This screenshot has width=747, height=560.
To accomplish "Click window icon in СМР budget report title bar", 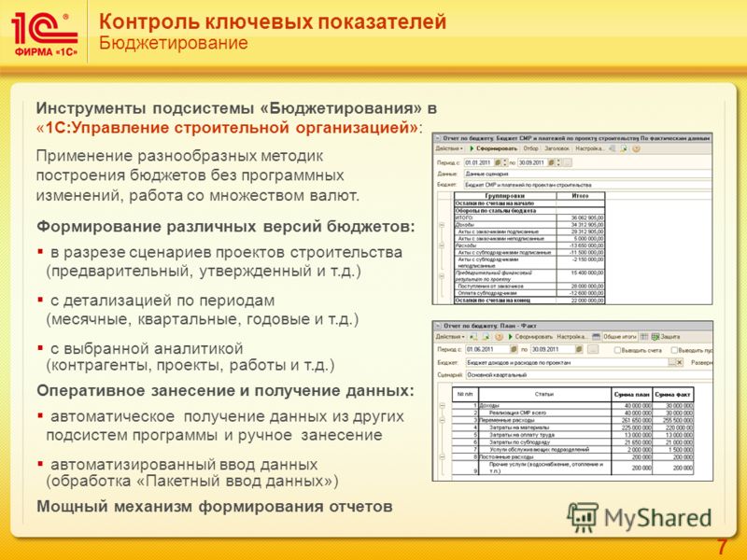I will click(x=438, y=138).
